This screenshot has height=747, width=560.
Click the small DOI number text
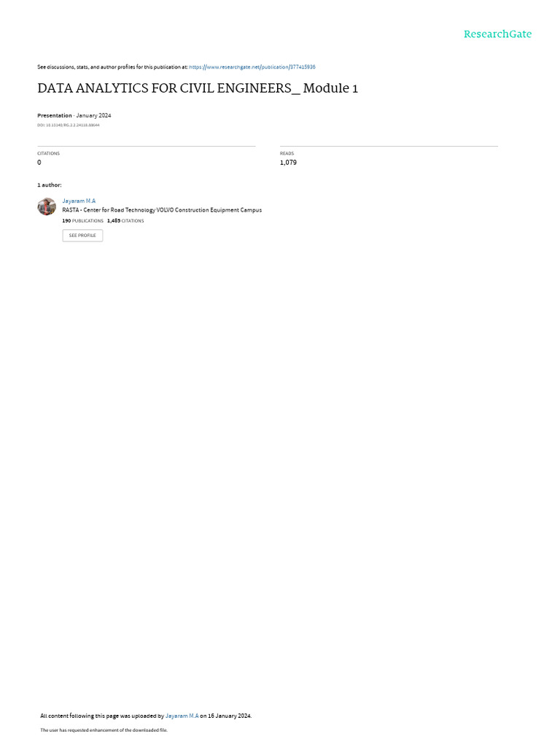pyautogui.click(x=68, y=125)
